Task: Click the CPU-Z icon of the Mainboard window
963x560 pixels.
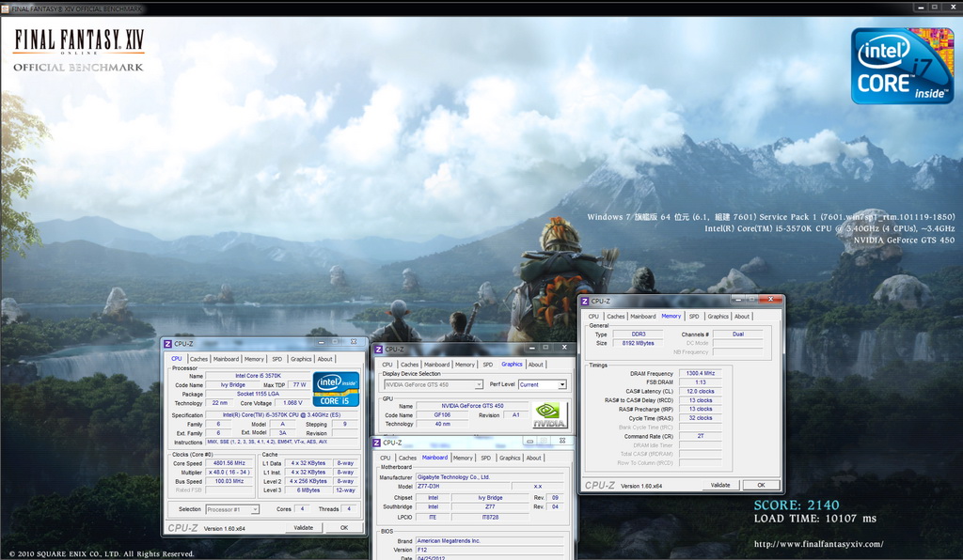Action: point(376,443)
